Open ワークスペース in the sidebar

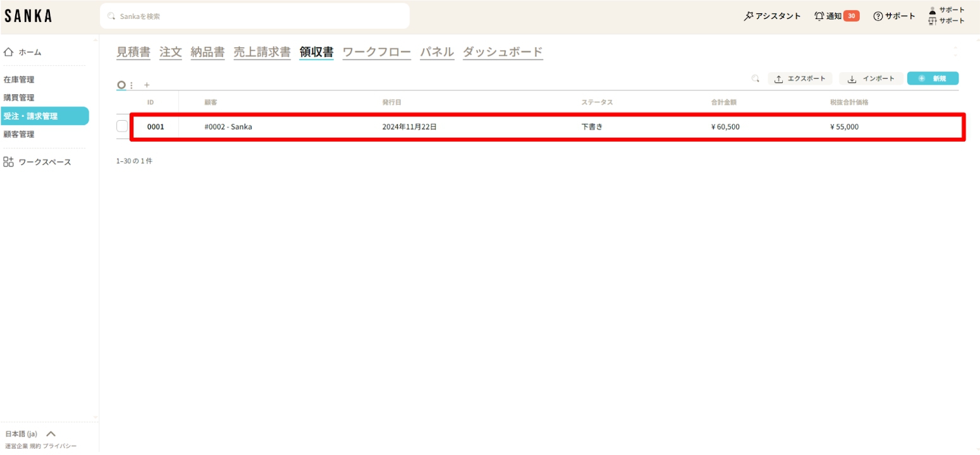click(44, 162)
